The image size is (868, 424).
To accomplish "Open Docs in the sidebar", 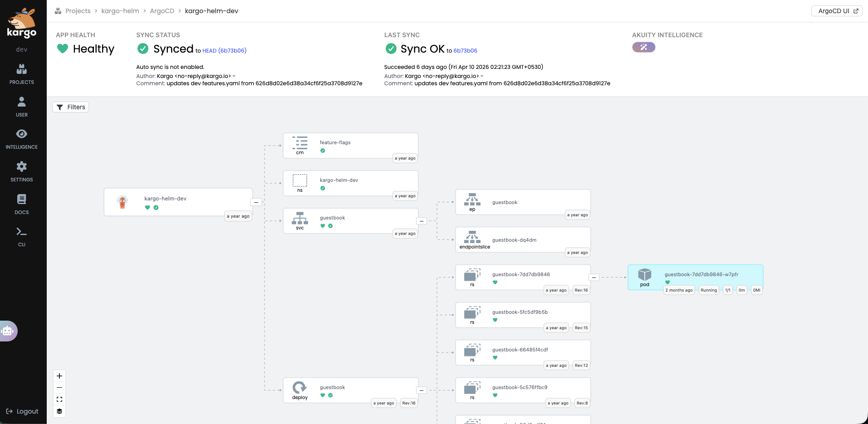I will (x=22, y=205).
